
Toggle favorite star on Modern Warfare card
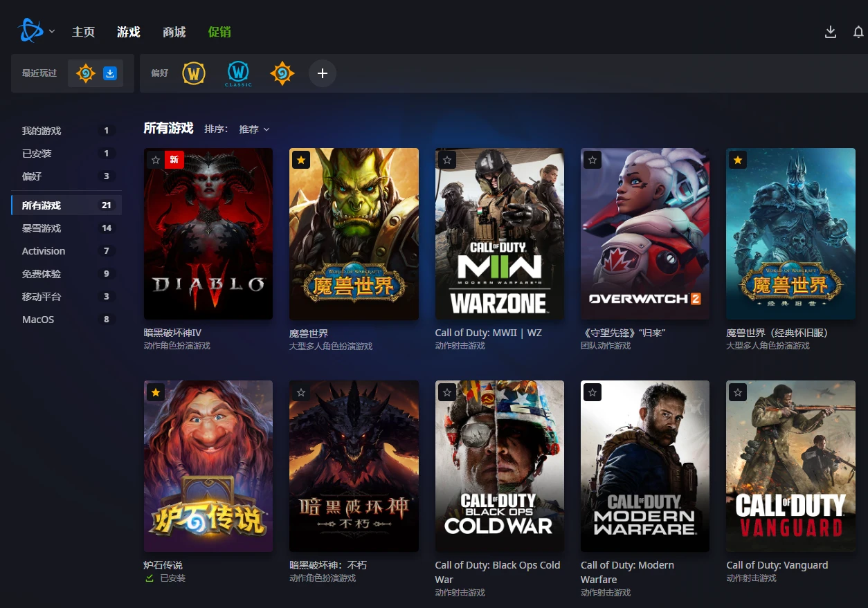pyautogui.click(x=593, y=392)
